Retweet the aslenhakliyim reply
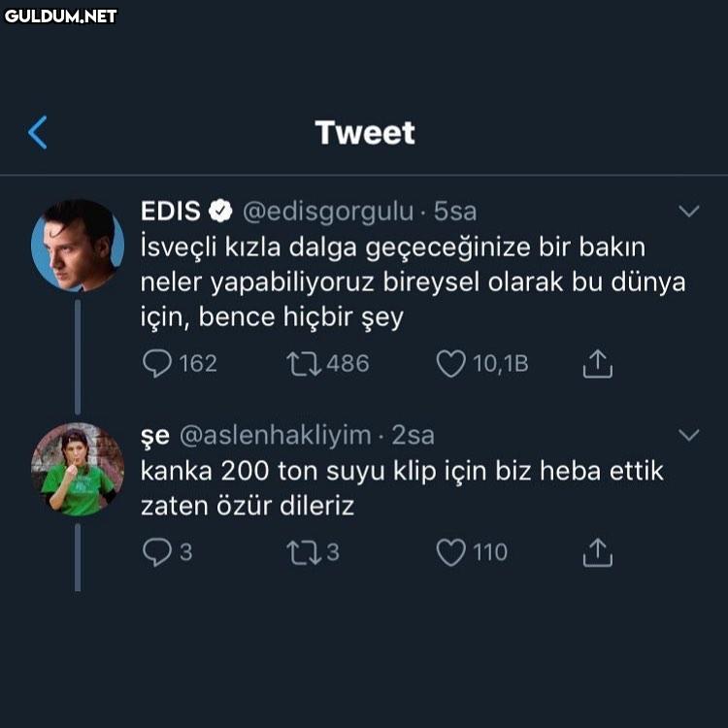 point(300,552)
